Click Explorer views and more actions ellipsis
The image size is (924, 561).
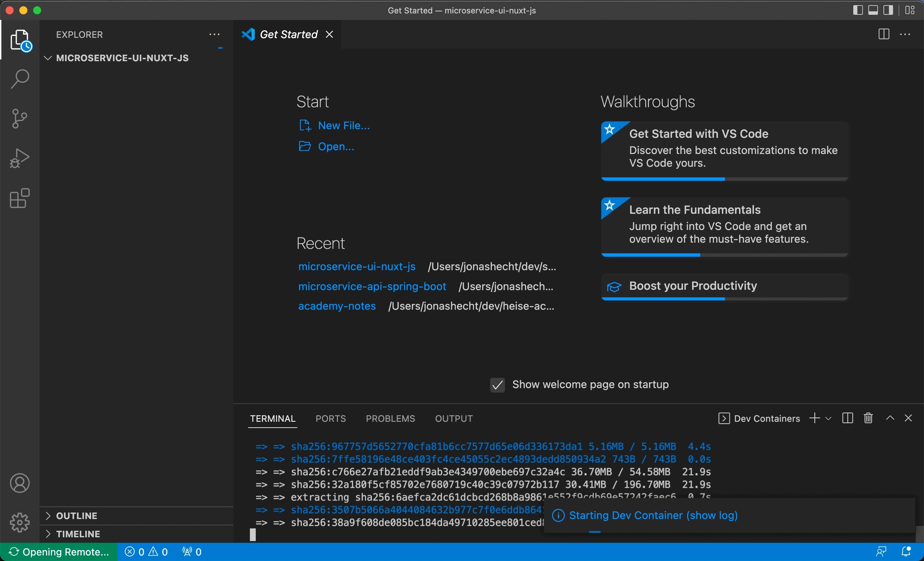pos(214,34)
